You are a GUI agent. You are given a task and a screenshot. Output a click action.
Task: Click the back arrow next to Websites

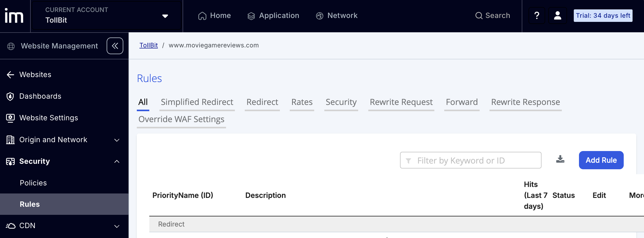pos(10,75)
